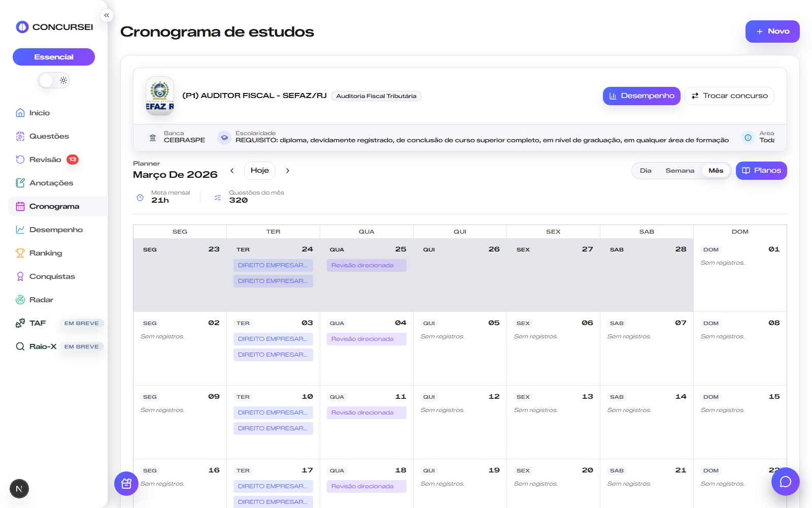Collapse the sidebar with the double chevron
Image resolution: width=812 pixels, height=508 pixels.
click(x=107, y=15)
